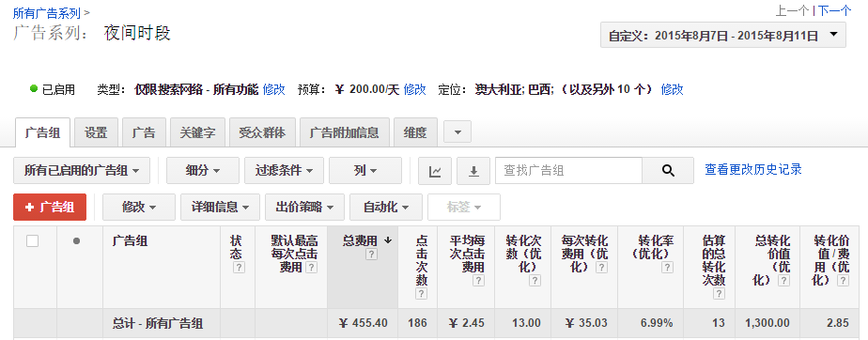Click the grey status dot column header
This screenshot has height=340, width=868.
click(76, 240)
